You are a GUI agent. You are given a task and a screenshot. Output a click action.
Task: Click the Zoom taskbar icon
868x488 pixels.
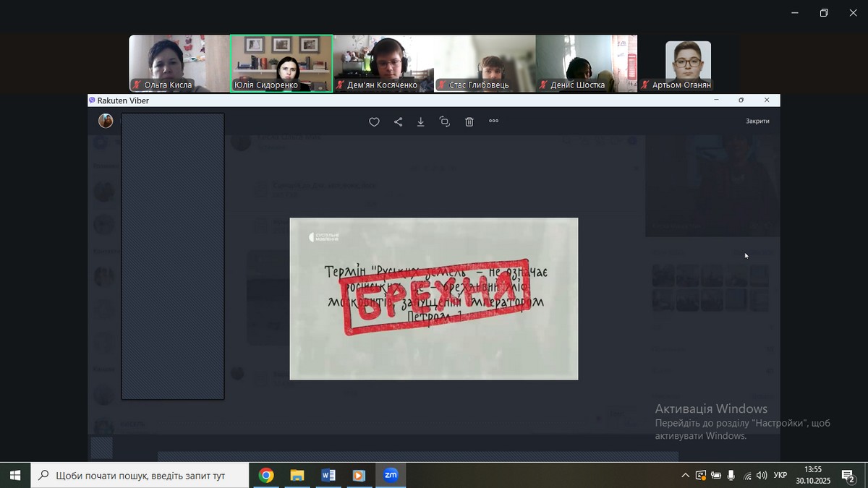[391, 475]
